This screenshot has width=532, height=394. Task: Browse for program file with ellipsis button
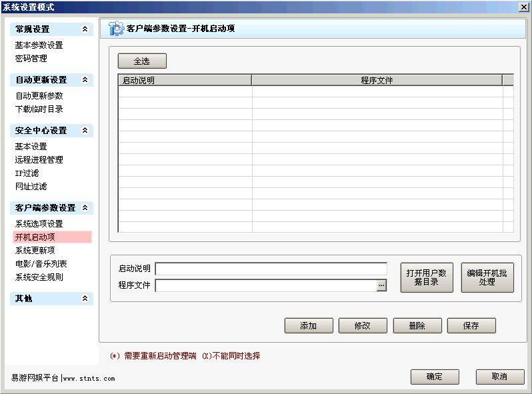[x=381, y=285]
